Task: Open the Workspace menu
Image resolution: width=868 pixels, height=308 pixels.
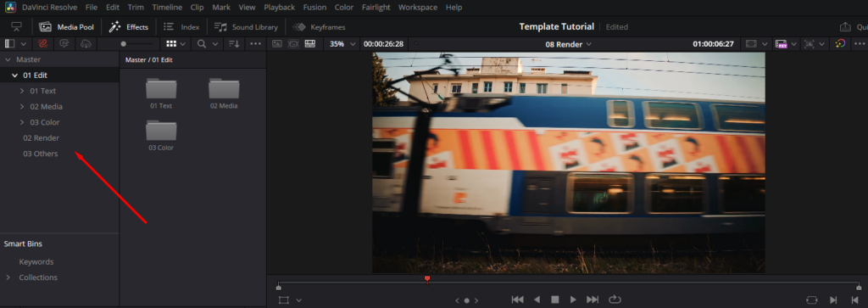Action: 418,7
